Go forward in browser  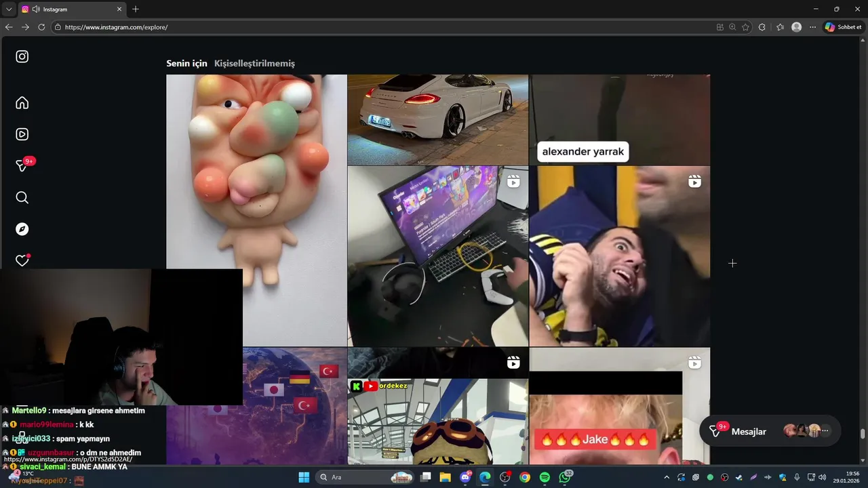(x=25, y=27)
